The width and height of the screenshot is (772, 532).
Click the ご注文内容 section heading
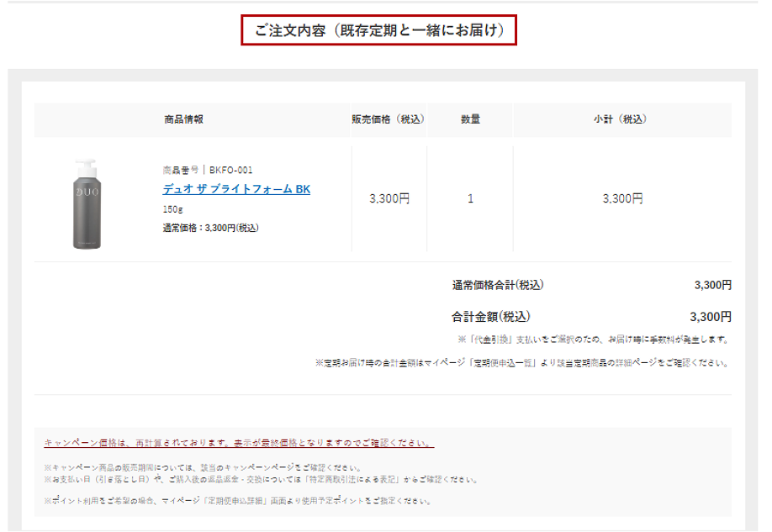coord(378,31)
